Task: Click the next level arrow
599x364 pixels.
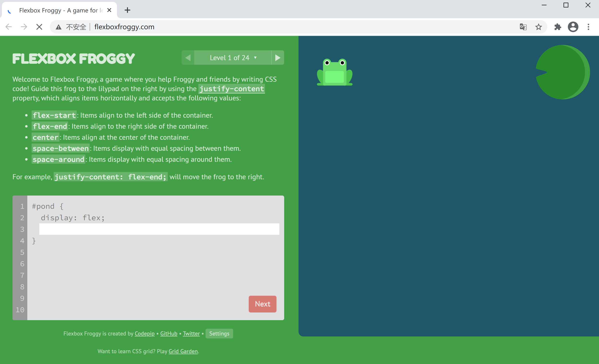Action: 278,58
